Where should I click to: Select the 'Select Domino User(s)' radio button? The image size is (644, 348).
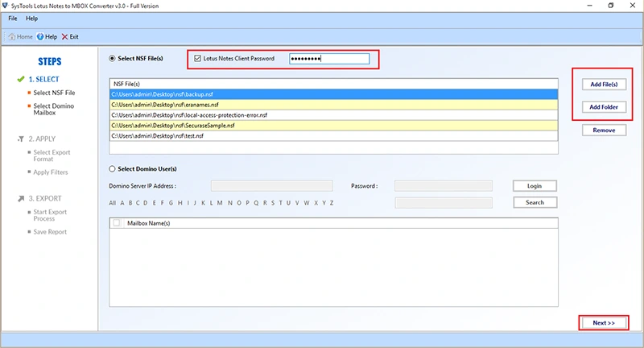[112, 169]
